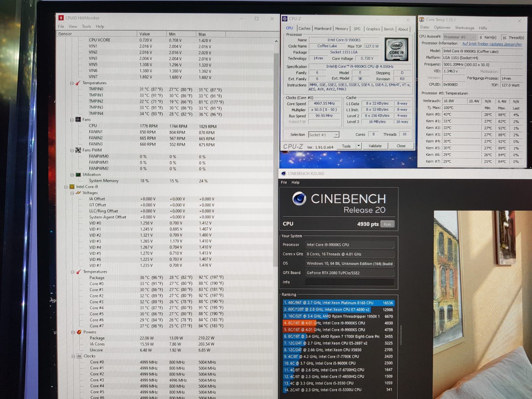This screenshot has width=532, height=399.
Task: Click the Intel Core i9 chip icon
Action: (72, 187)
